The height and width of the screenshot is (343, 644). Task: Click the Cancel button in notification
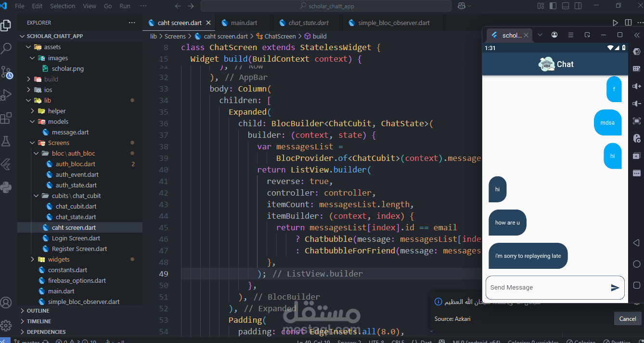pos(627,318)
